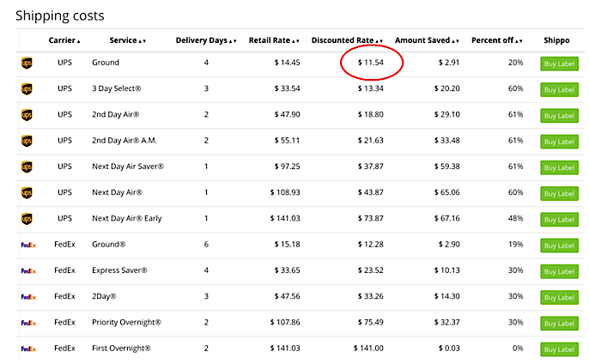This screenshot has width=589, height=364.
Task: Sort by Retail Rate column header
Action: (273, 40)
